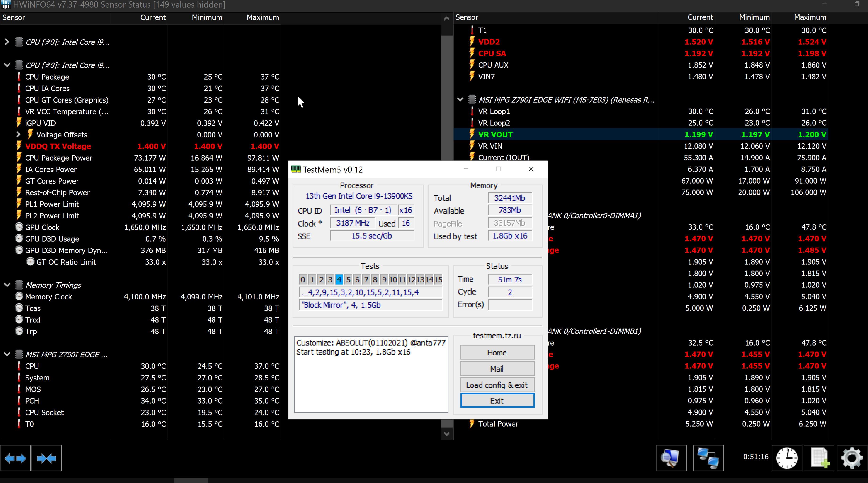Click the Memory Timings chip icon
The image size is (868, 483).
pos(19,285)
